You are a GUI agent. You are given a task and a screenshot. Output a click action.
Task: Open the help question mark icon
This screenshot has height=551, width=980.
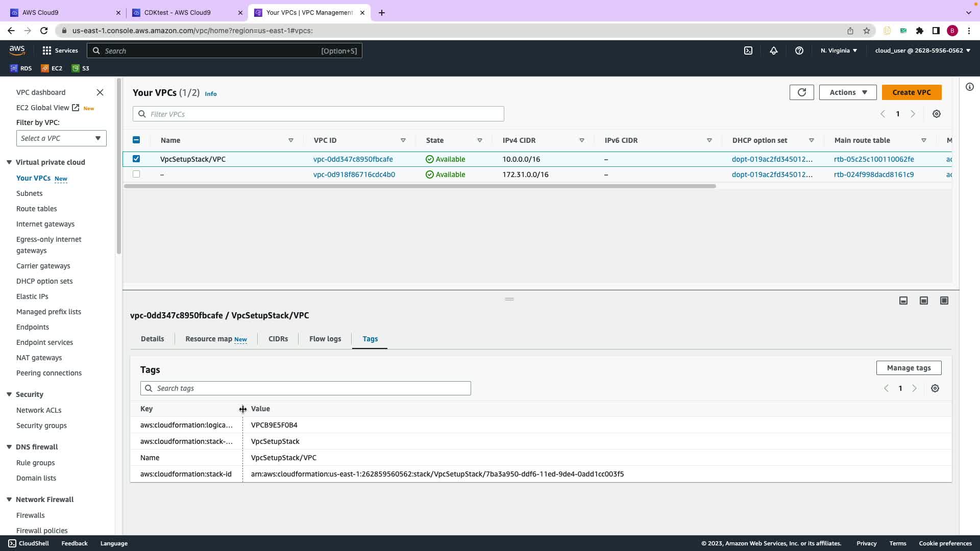799,51
